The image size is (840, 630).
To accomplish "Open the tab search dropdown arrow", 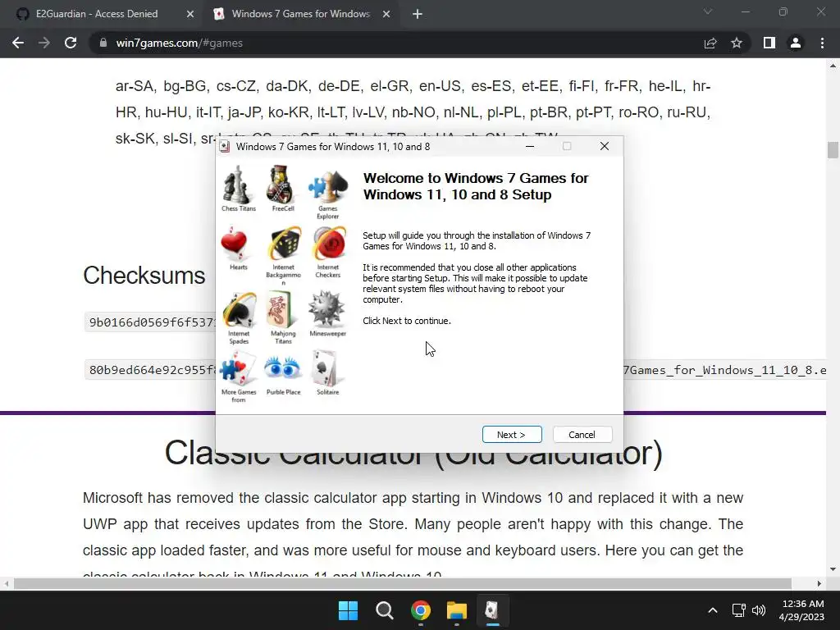I will tap(708, 11).
